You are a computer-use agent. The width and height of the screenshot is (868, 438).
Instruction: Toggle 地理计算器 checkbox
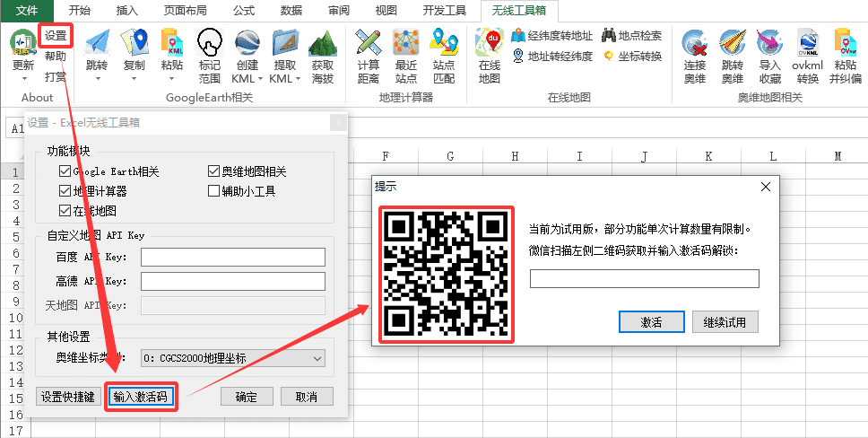65,191
